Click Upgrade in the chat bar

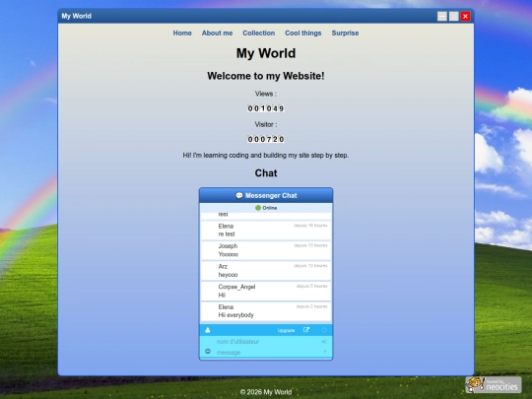tap(286, 330)
